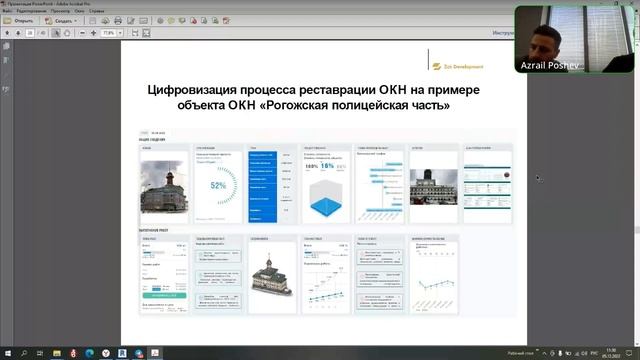
Task: Click Azrail Poshev video tile
Action: tap(574, 39)
